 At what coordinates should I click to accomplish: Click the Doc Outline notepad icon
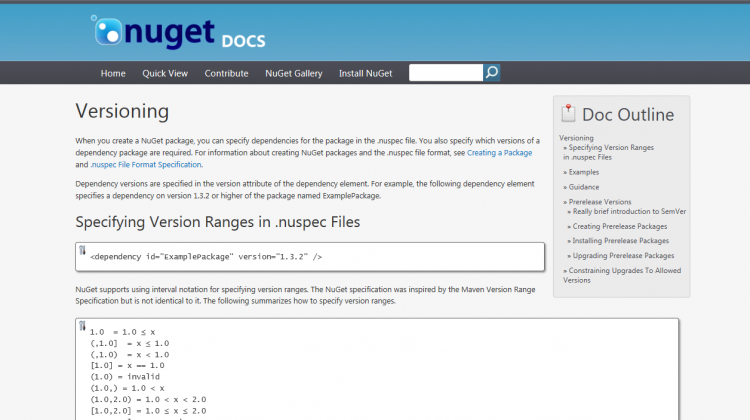click(x=568, y=114)
